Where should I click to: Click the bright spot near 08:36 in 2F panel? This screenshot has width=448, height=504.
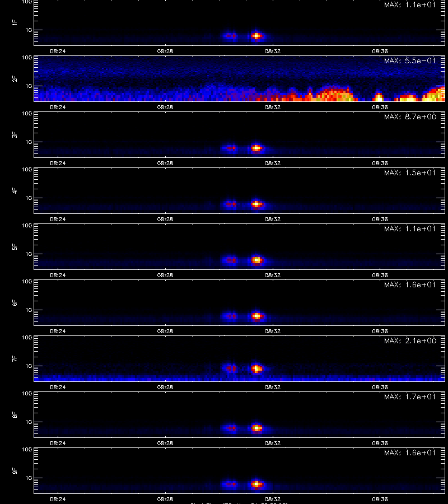(379, 97)
